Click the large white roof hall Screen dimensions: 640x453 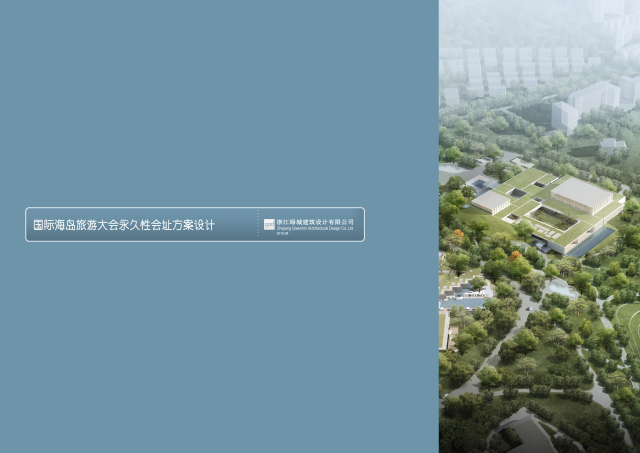[582, 192]
